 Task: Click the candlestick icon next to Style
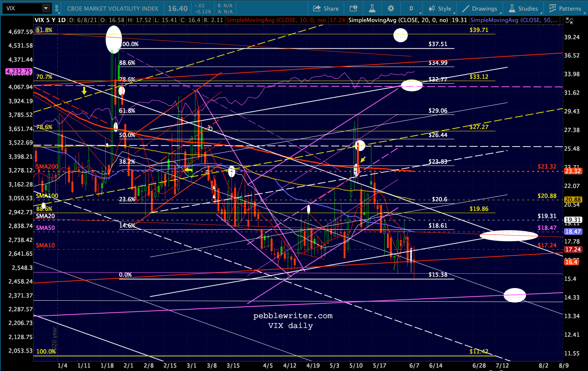pyautogui.click(x=432, y=8)
